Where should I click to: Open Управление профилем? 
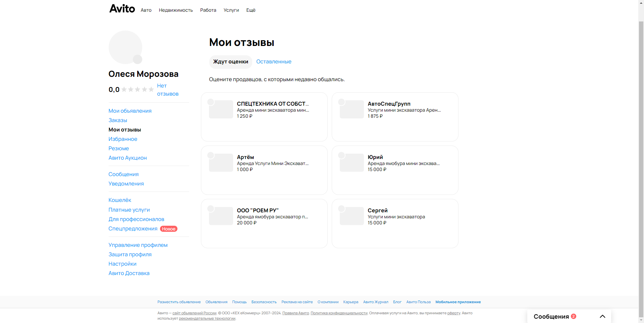click(138, 245)
